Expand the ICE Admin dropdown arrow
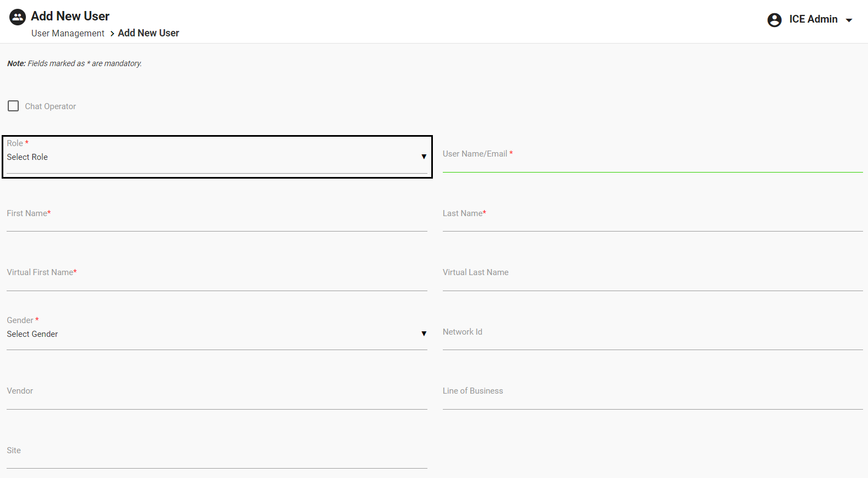The width and height of the screenshot is (868, 478). pyautogui.click(x=849, y=20)
